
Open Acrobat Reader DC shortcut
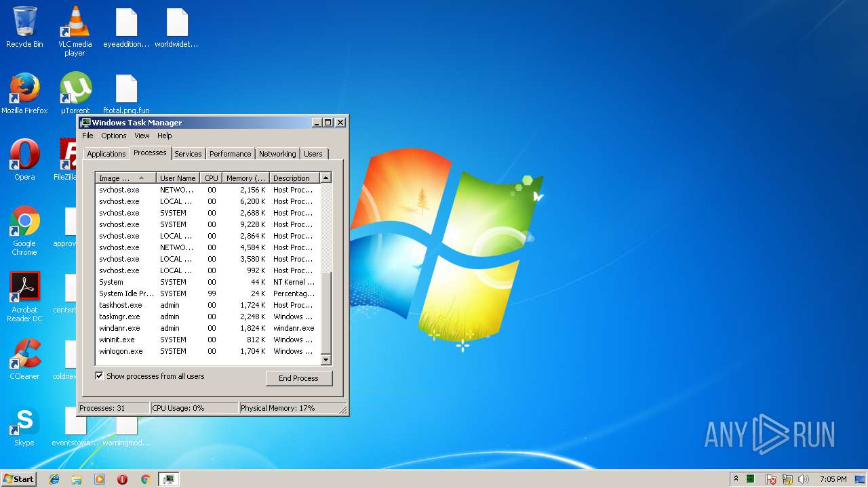pos(24,298)
